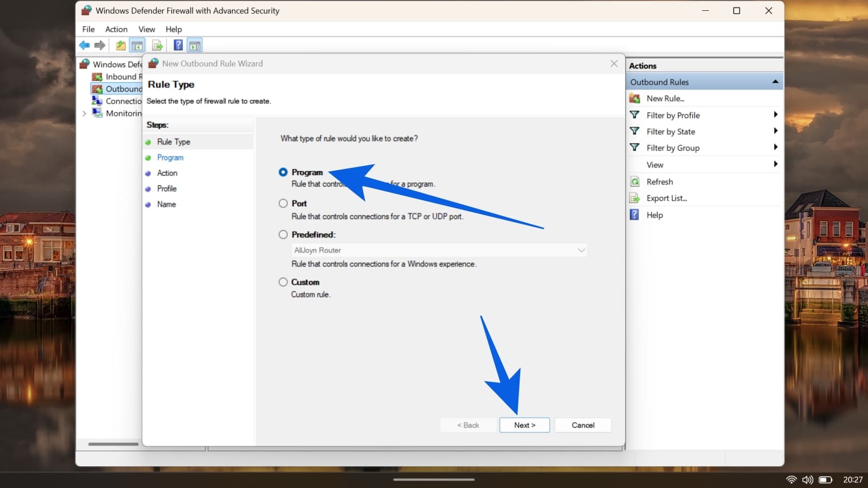Click the Program wizard step
868x488 pixels.
coord(170,158)
